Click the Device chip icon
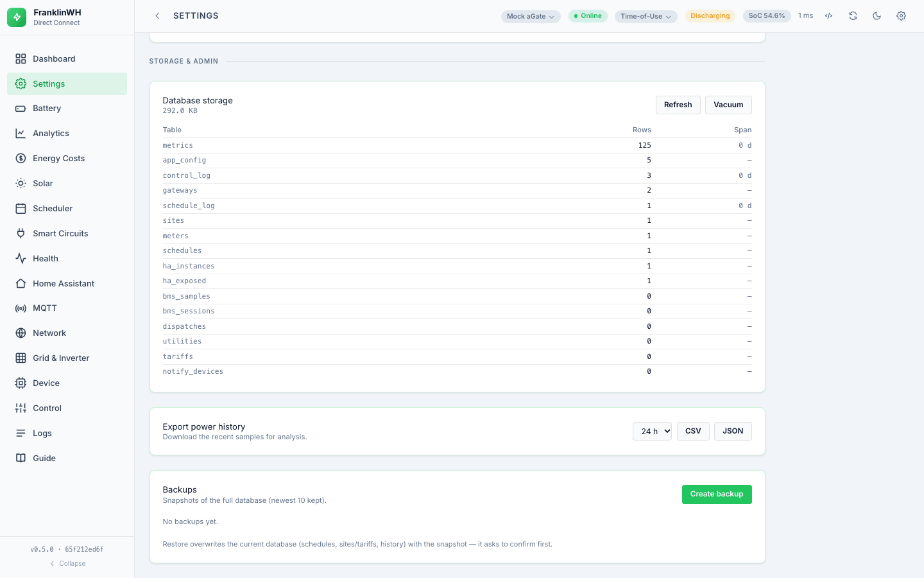The width and height of the screenshot is (924, 578). click(21, 383)
